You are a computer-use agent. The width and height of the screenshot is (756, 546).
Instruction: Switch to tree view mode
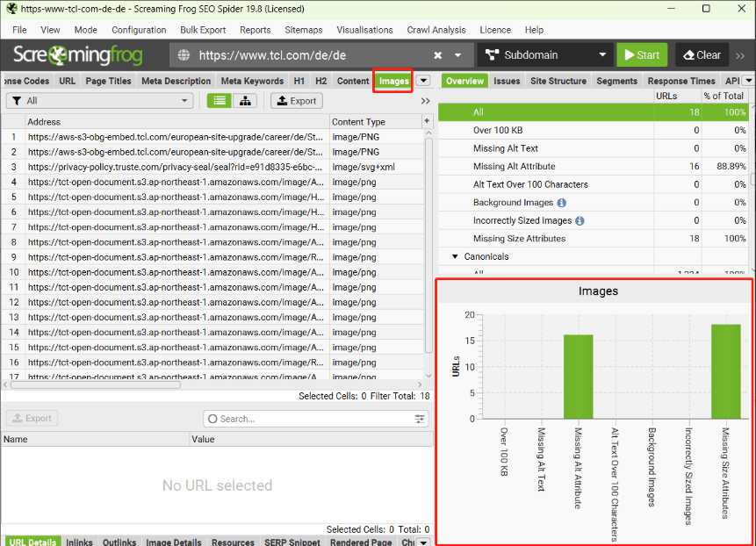click(244, 101)
